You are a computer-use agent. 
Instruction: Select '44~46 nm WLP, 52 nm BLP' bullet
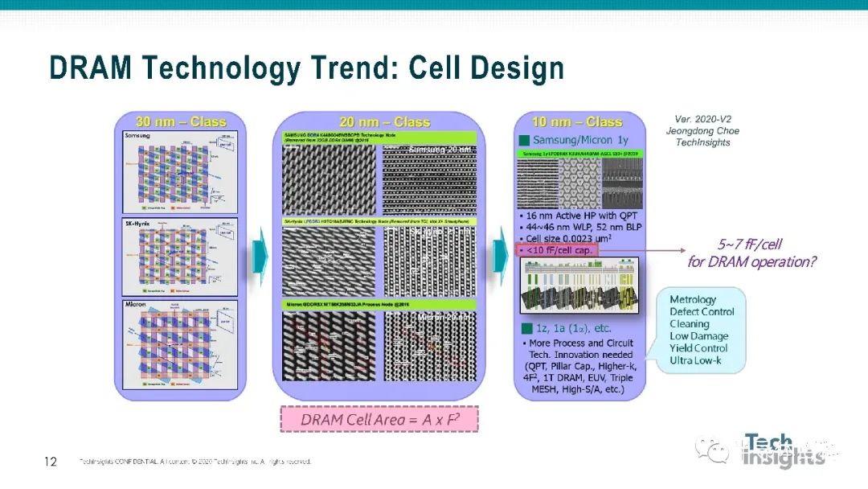581,227
